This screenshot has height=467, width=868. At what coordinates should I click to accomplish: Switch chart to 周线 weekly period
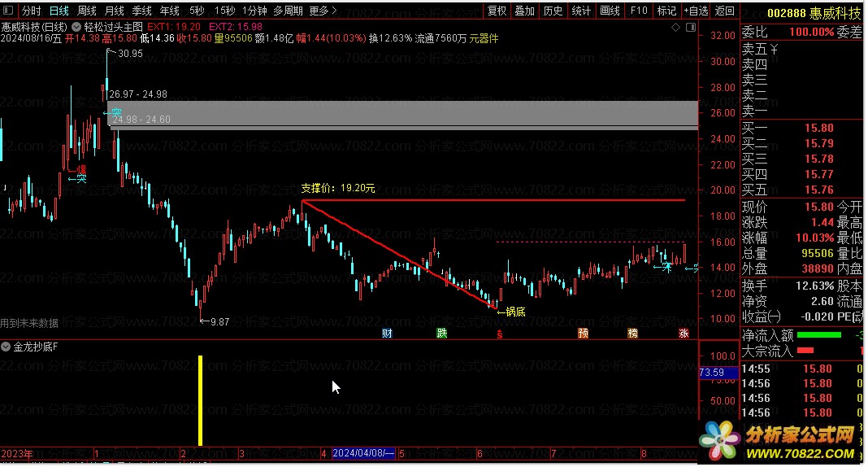87,11
